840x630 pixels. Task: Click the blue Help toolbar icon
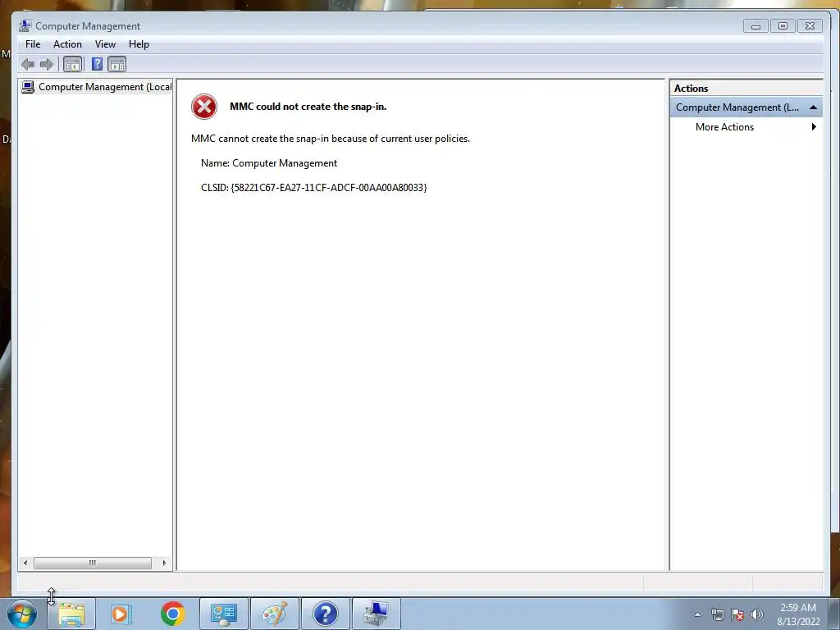point(97,65)
